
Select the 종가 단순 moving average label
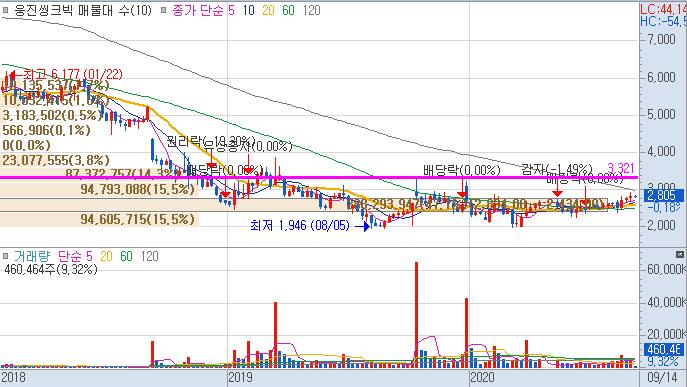click(198, 10)
